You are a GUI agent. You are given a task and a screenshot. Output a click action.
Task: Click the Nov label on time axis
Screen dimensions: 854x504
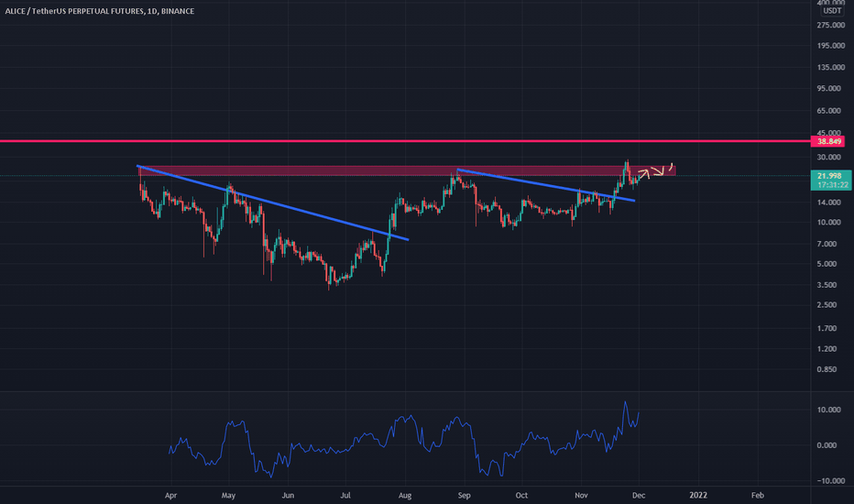coord(581,495)
